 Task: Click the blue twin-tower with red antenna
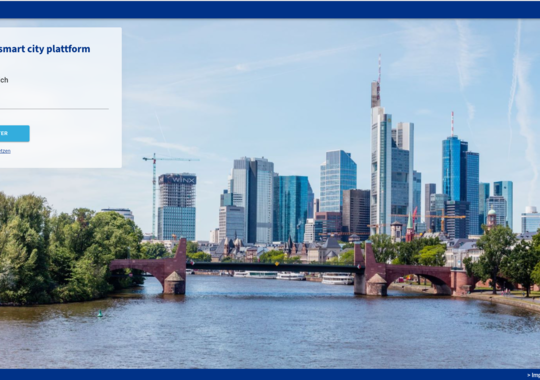460,179
